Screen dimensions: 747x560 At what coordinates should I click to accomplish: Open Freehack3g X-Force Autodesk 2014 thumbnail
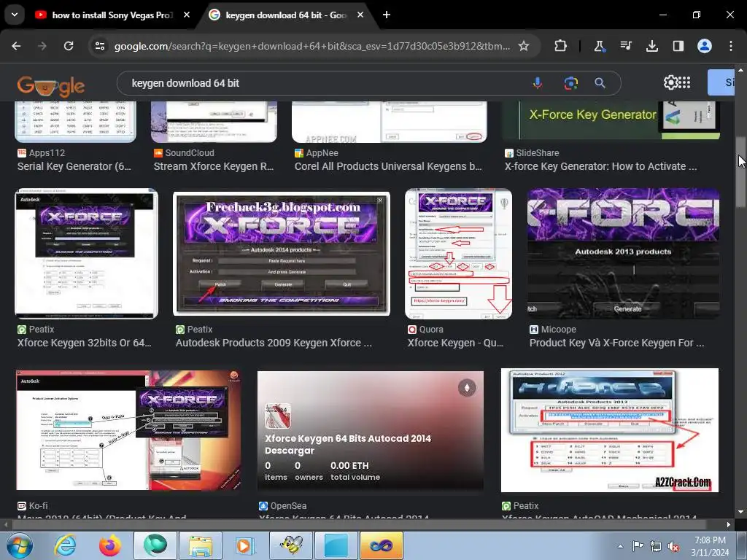coord(281,254)
